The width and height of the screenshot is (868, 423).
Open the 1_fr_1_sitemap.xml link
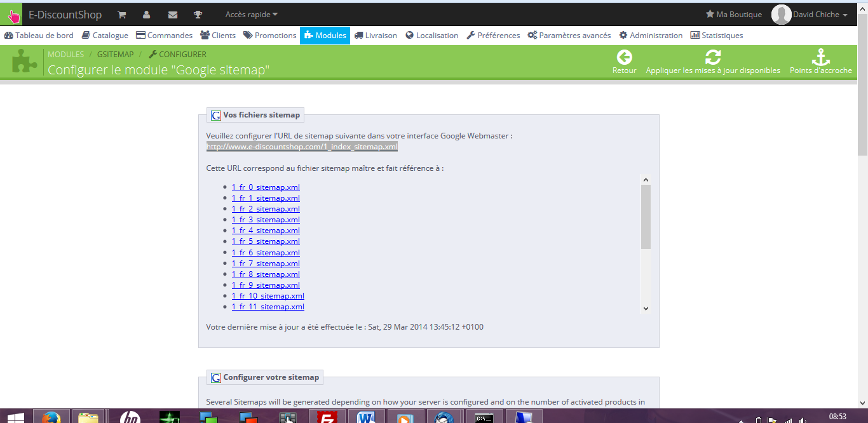[x=266, y=198]
